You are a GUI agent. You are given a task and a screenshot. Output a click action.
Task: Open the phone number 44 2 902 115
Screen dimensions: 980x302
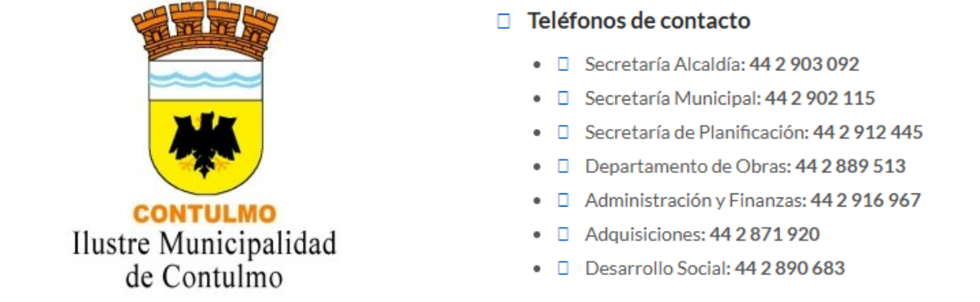820,99
